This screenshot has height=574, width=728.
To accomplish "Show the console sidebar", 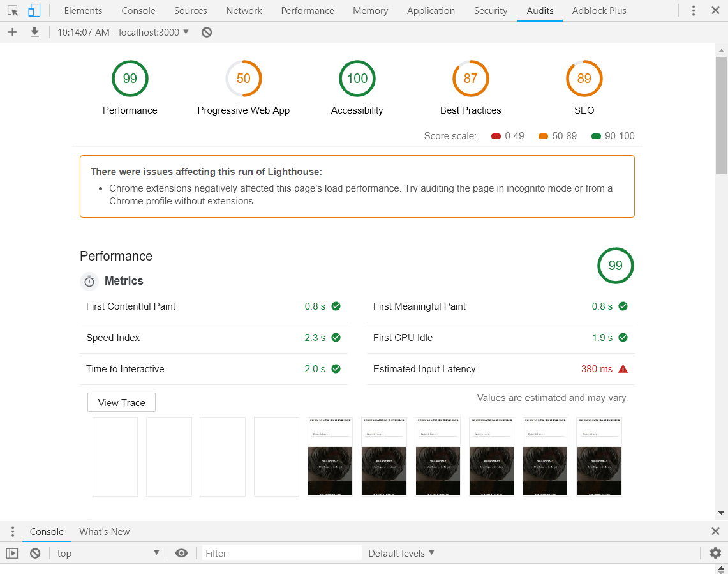I will [12, 553].
